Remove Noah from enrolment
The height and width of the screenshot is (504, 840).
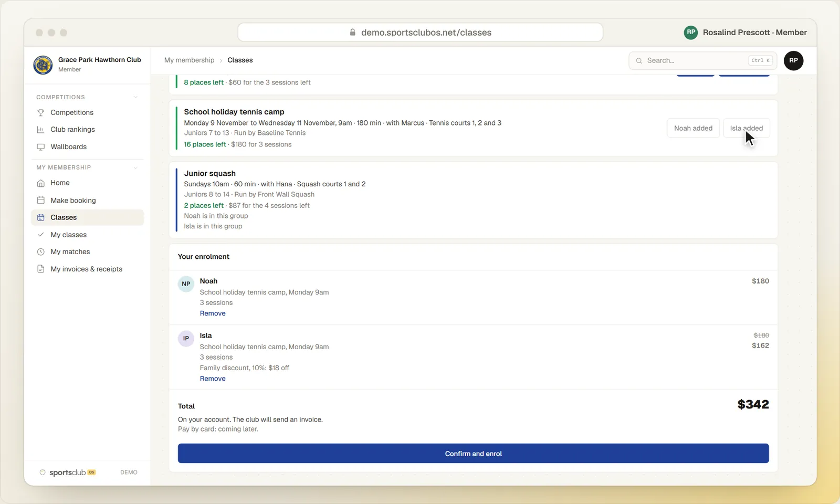(x=213, y=313)
